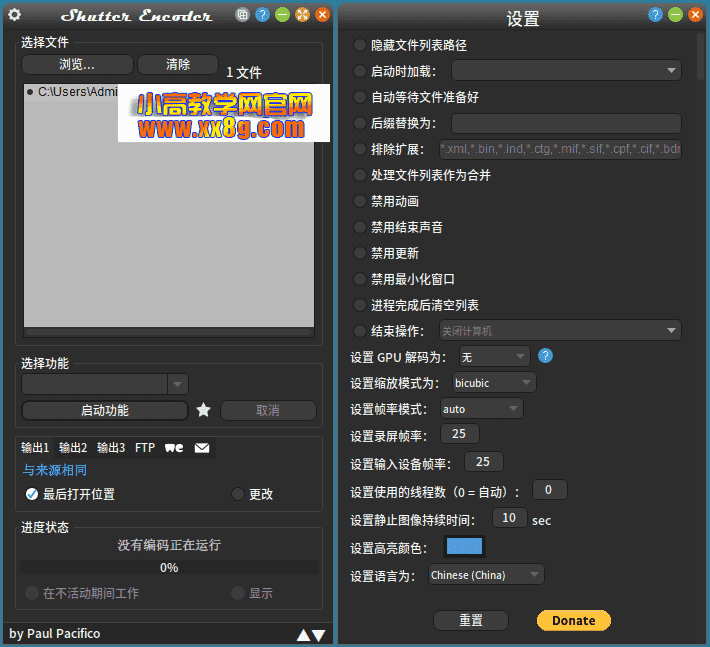Open the mail envelope tab
Image resolution: width=710 pixels, height=647 pixels.
coord(202,448)
